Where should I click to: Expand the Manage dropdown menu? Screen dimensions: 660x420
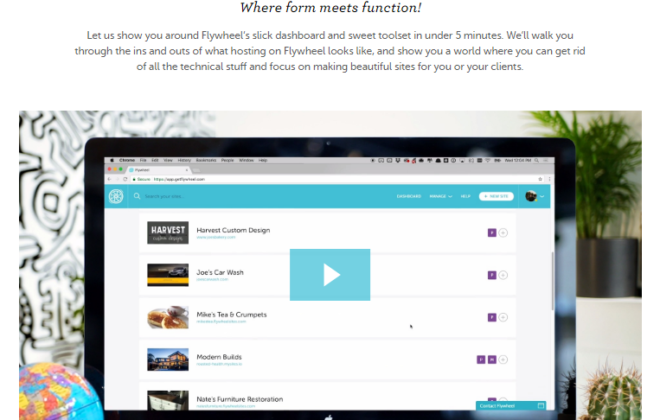point(441,197)
